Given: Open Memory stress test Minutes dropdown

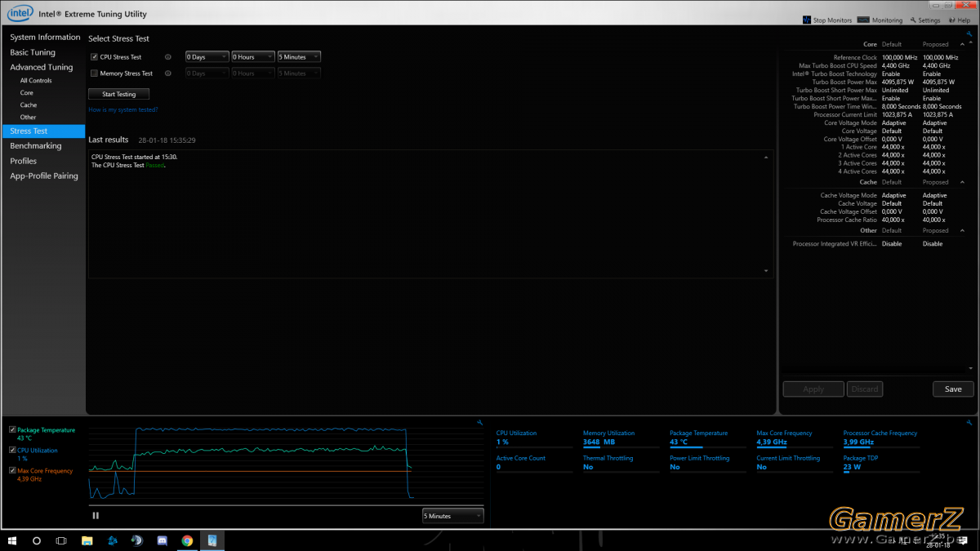Looking at the screenshot, I should point(298,73).
